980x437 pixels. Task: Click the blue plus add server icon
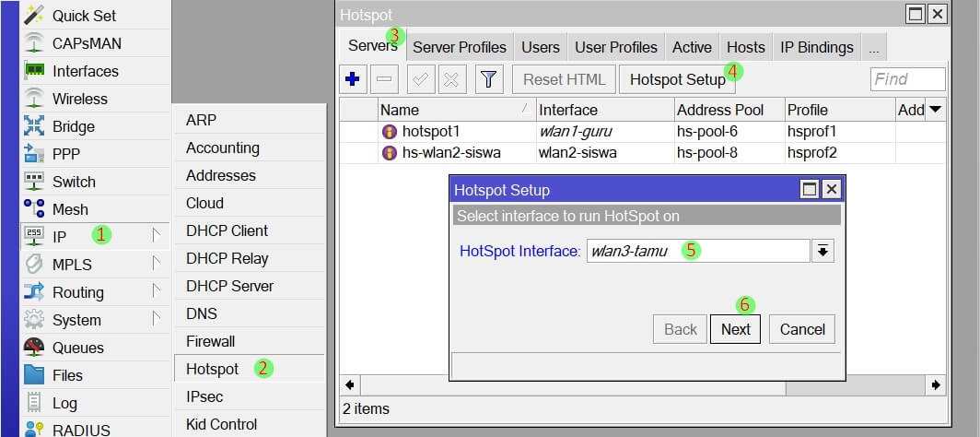pyautogui.click(x=352, y=79)
